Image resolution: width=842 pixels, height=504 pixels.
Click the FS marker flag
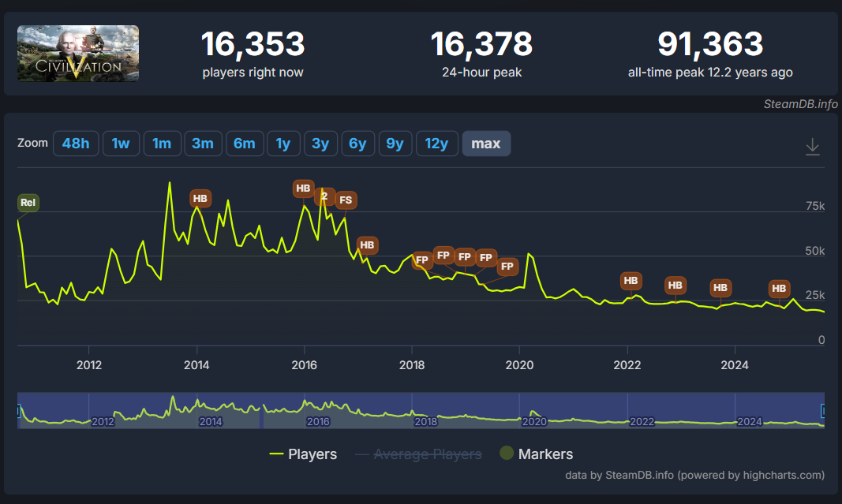346,200
